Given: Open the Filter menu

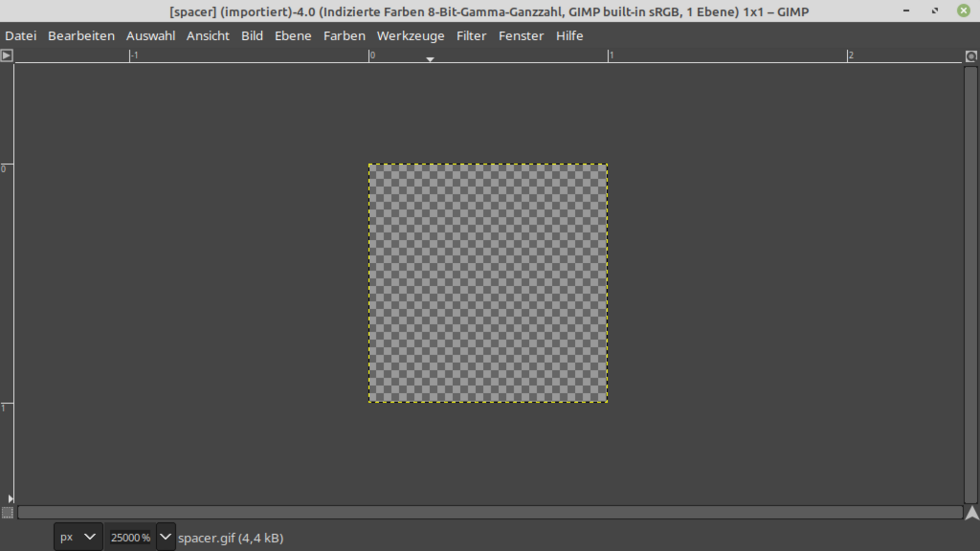Looking at the screenshot, I should (x=472, y=36).
